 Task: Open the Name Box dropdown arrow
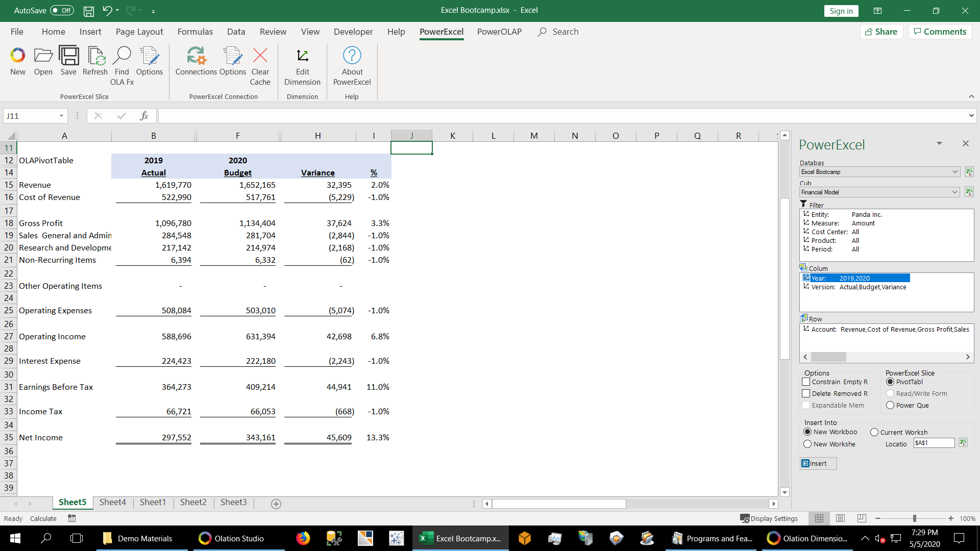click(61, 116)
